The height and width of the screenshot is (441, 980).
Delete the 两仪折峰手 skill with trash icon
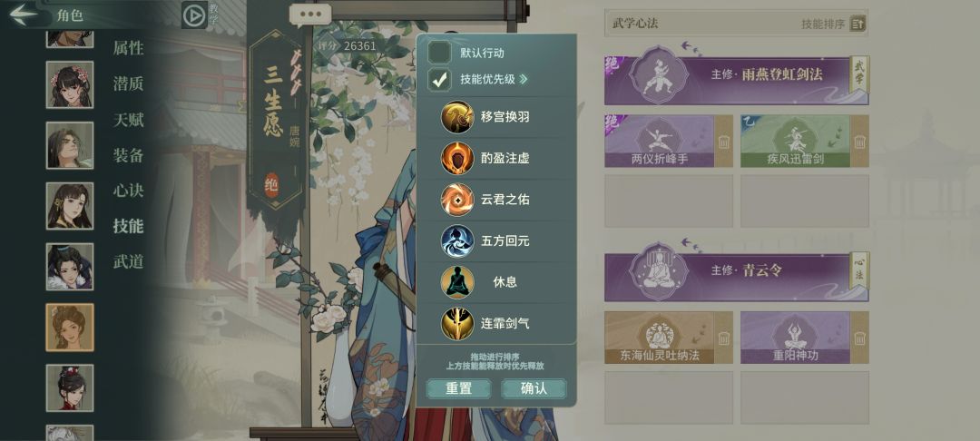click(x=724, y=142)
